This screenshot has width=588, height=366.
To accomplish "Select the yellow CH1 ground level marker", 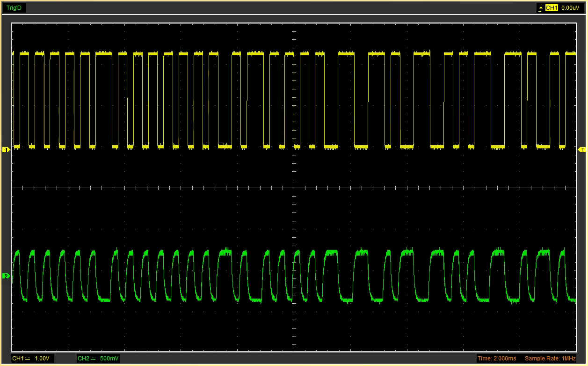I will pos(6,150).
